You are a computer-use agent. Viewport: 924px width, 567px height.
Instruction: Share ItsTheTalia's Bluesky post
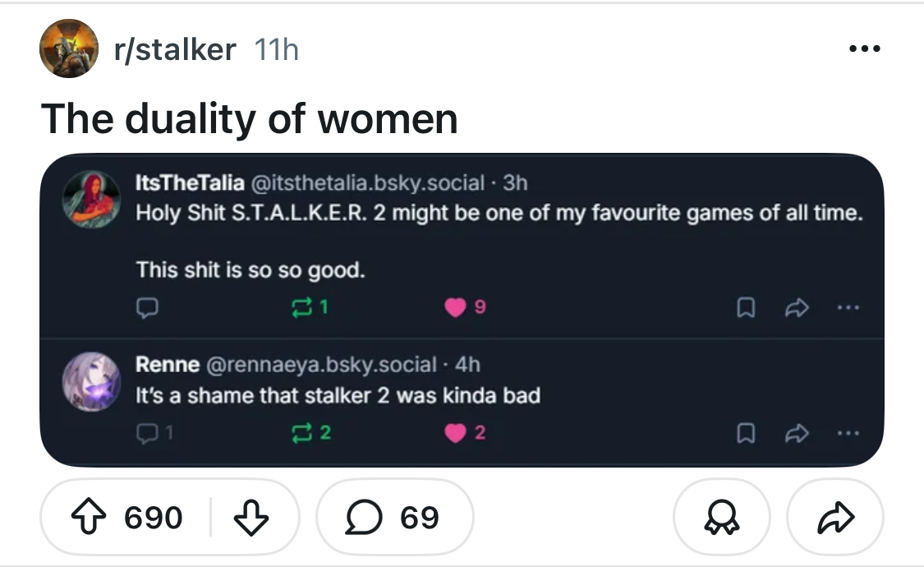[796, 308]
